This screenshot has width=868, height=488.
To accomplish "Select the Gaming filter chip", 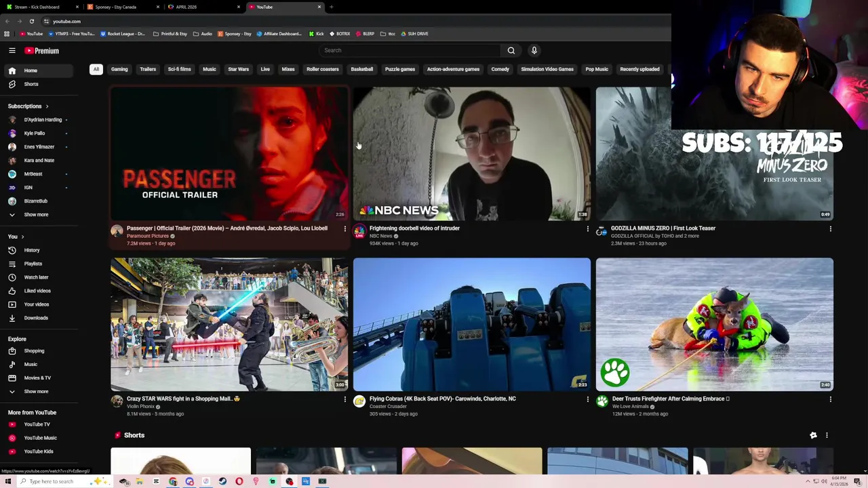I will click(119, 69).
